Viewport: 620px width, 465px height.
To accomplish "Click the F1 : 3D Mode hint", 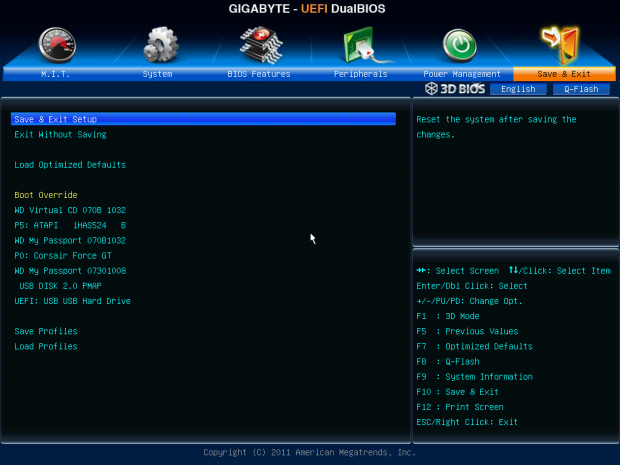I will (448, 316).
